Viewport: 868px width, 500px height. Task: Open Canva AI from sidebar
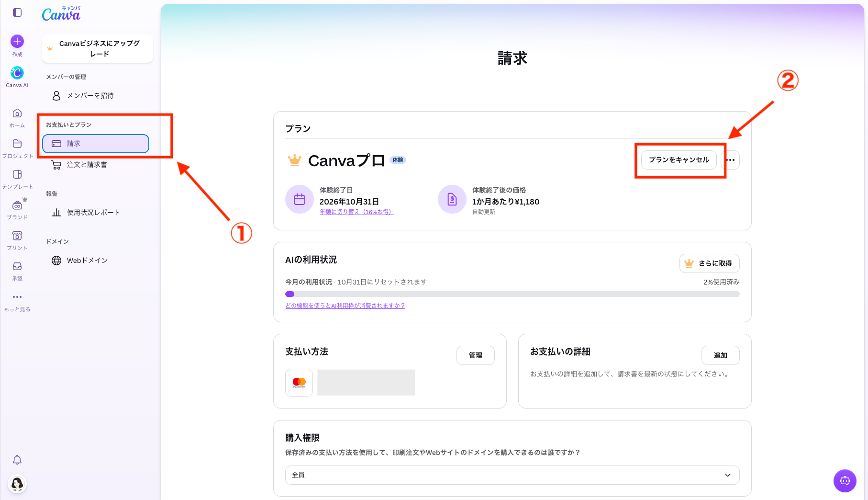pyautogui.click(x=17, y=77)
